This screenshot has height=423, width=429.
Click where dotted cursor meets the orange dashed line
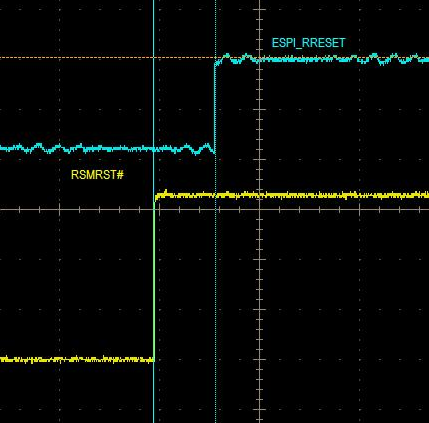click(x=216, y=57)
